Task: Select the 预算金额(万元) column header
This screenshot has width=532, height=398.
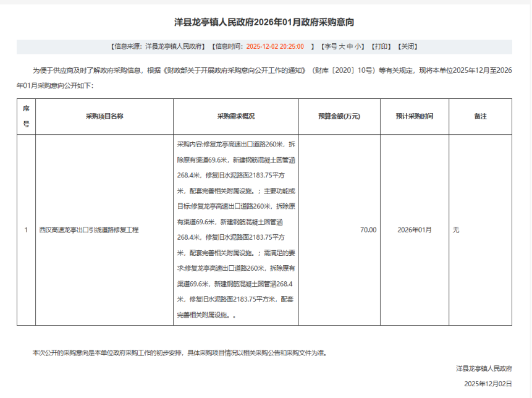Action: pos(339,116)
